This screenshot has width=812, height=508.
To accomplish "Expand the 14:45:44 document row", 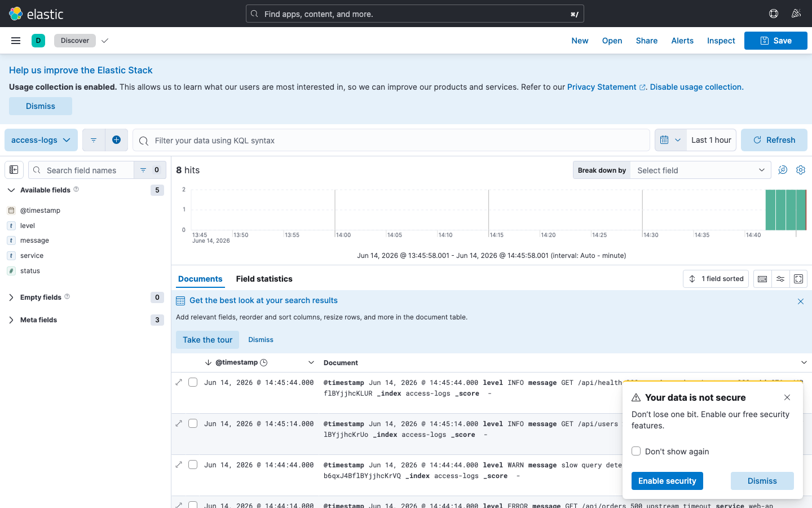I will coord(179,382).
